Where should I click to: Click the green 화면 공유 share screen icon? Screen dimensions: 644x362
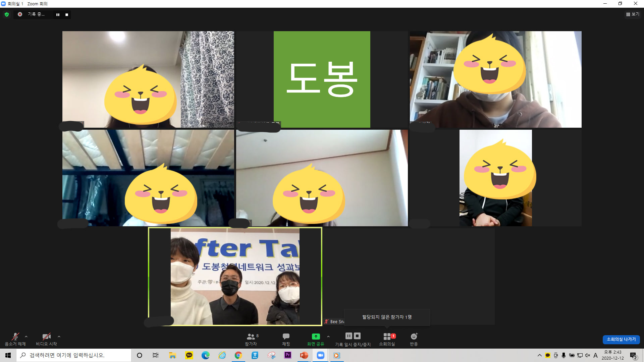(x=316, y=337)
